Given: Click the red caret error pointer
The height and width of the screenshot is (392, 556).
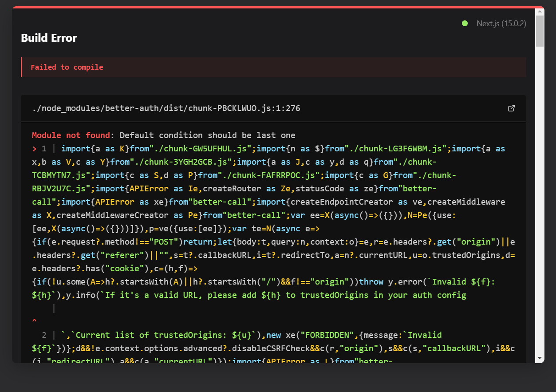Looking at the screenshot, I should (34, 321).
